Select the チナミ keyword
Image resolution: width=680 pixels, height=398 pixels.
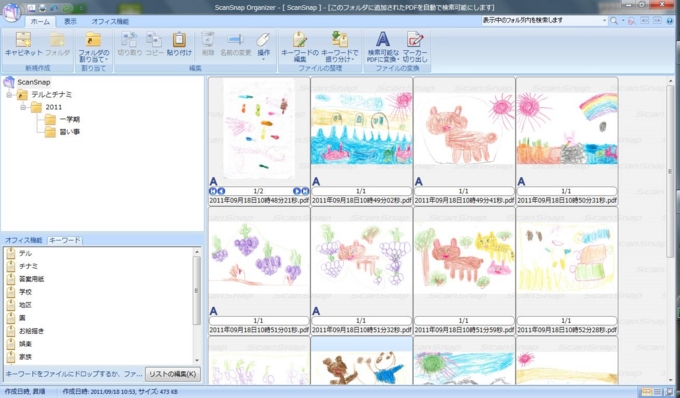pyautogui.click(x=28, y=266)
